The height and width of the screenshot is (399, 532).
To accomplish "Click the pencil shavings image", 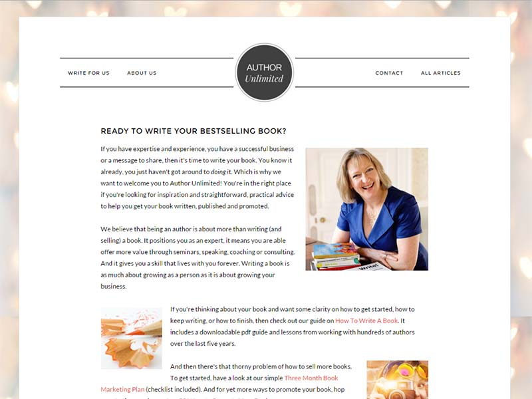I will [x=131, y=338].
